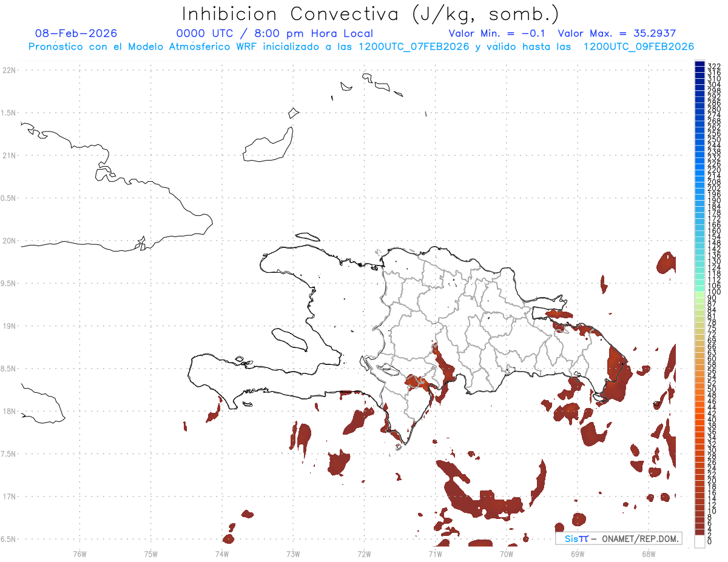The width and height of the screenshot is (728, 562).
Task: Click the "70W" longitude label
Action: [507, 554]
